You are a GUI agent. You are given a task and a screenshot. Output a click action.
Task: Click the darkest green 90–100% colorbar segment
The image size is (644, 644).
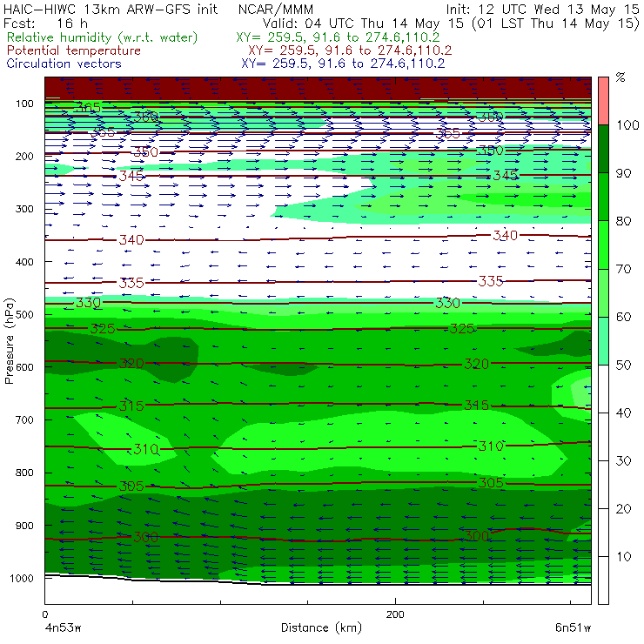pos(603,149)
